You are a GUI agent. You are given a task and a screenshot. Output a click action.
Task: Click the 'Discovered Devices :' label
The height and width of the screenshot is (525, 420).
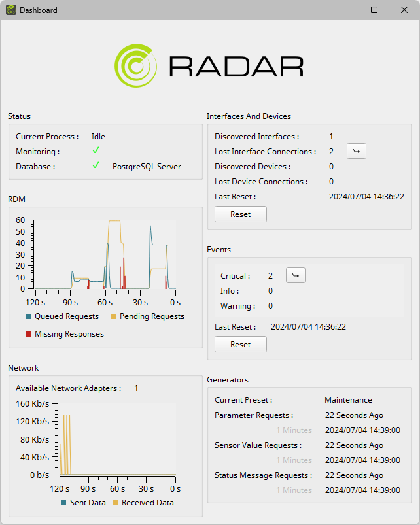(x=253, y=167)
